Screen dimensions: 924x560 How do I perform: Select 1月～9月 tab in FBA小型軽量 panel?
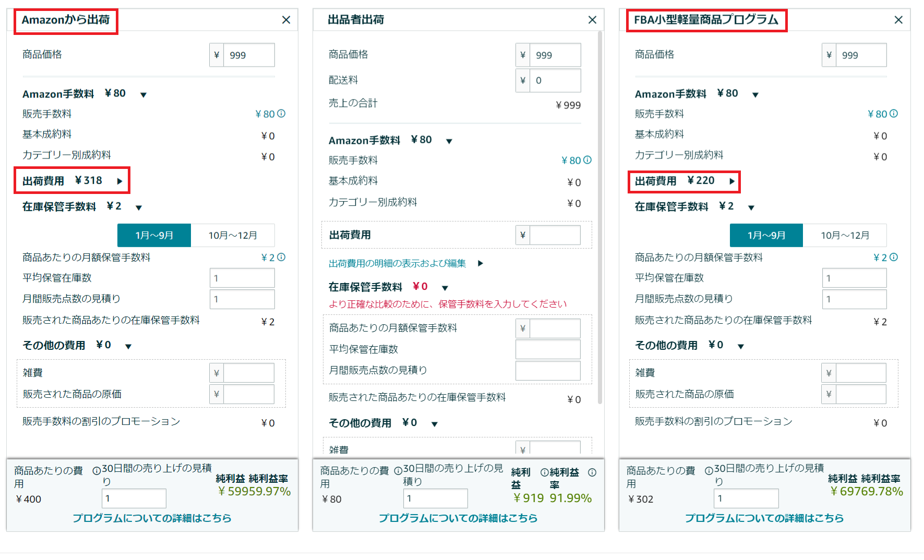[766, 235]
